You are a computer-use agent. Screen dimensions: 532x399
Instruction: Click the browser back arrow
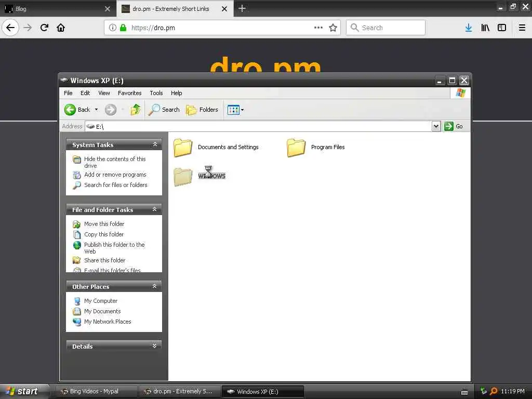[10, 28]
